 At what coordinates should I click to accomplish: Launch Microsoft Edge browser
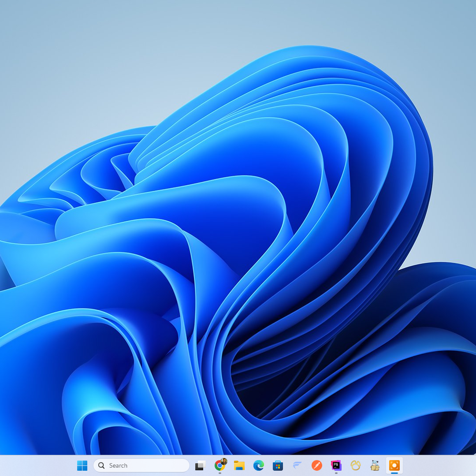[259, 465]
